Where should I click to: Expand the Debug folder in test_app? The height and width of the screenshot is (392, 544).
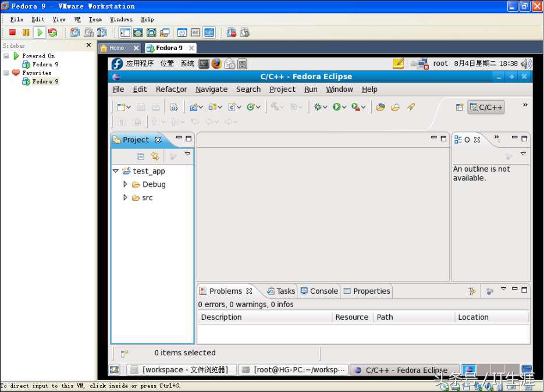coord(125,184)
